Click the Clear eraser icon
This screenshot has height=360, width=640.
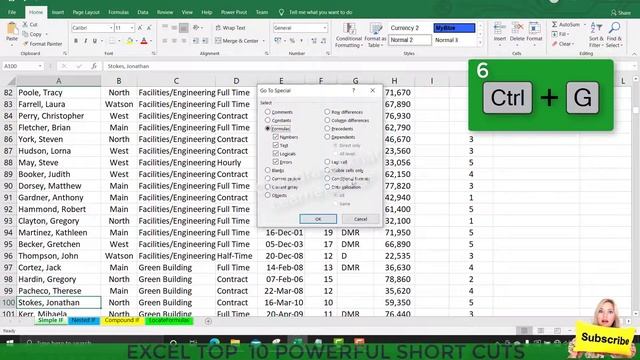555,44
